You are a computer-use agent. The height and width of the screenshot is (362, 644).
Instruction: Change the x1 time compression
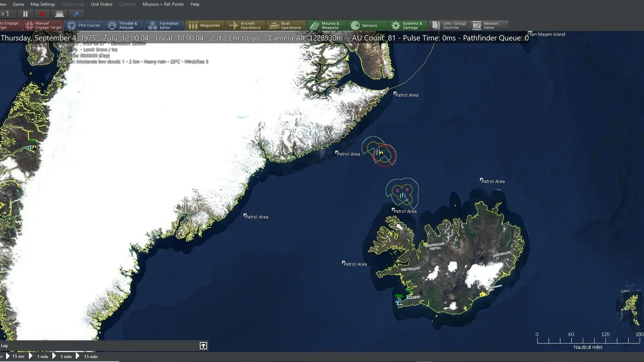(6, 14)
